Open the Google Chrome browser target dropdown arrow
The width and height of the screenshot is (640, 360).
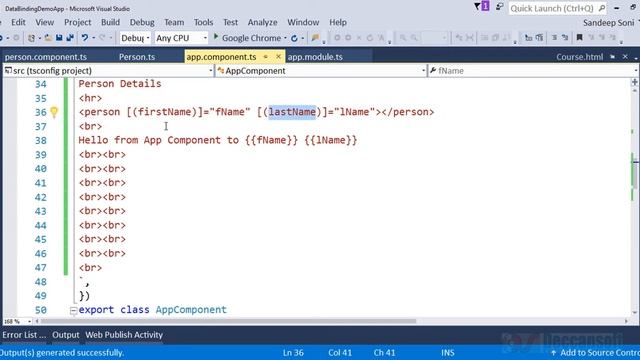(285, 38)
